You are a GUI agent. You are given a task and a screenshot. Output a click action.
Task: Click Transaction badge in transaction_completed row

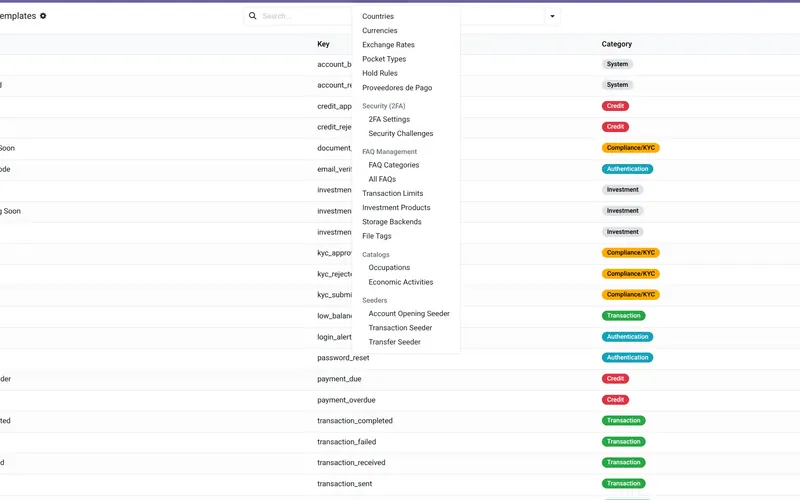point(623,420)
